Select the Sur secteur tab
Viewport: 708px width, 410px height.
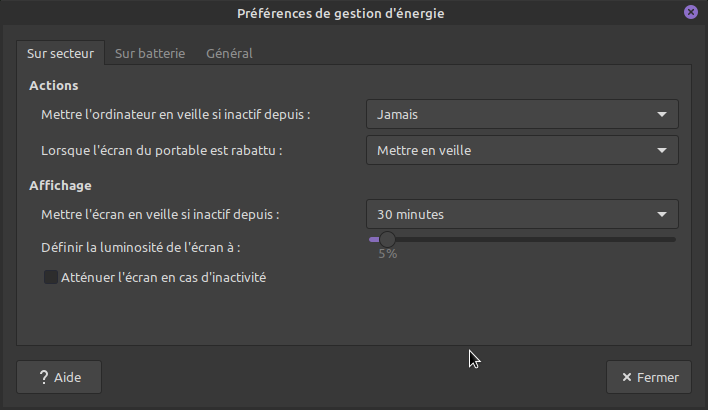tap(60, 54)
